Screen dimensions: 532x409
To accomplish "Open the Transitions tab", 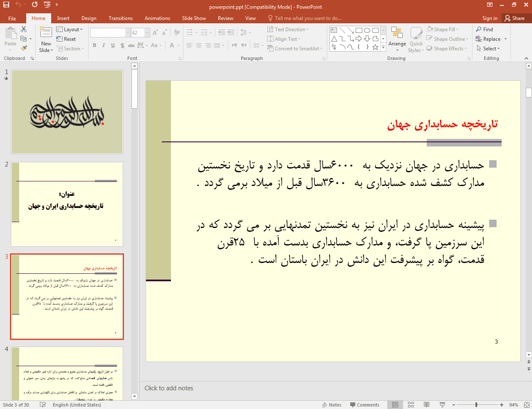I will [120, 18].
